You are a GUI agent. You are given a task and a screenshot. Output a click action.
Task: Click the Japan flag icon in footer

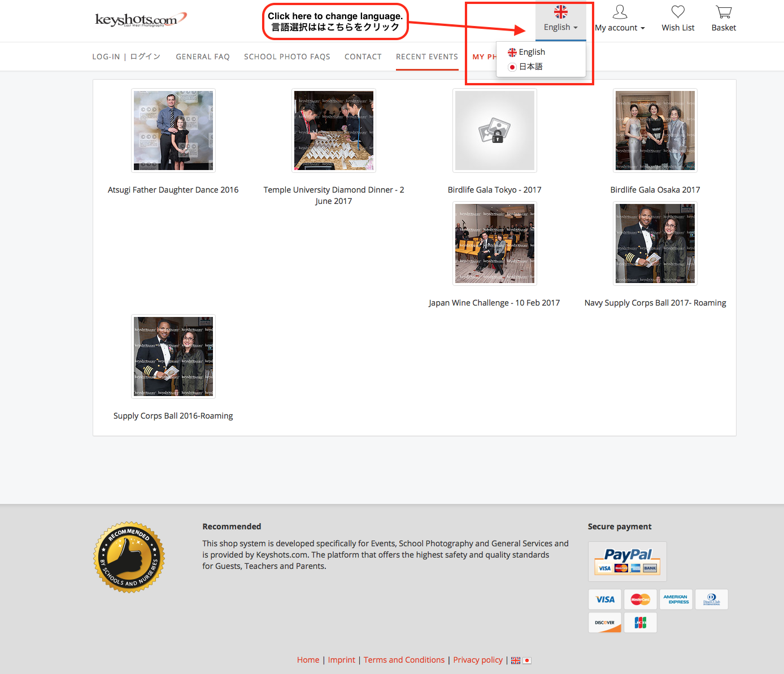pos(527,660)
